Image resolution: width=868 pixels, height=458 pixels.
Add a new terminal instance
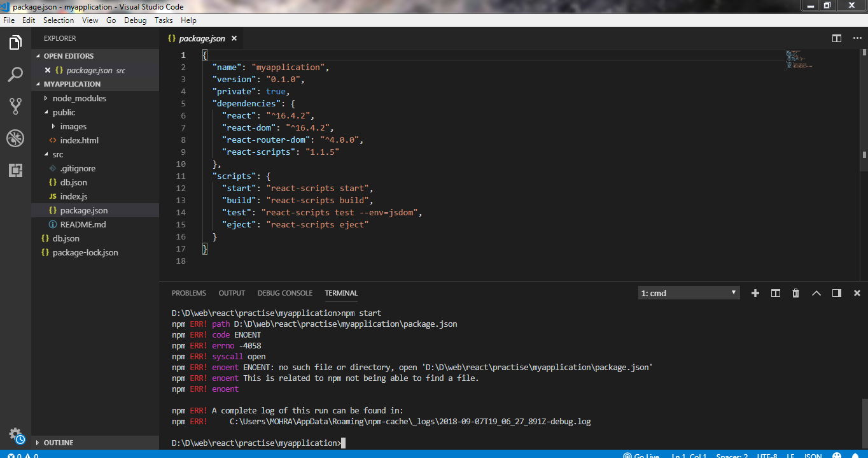click(x=755, y=292)
